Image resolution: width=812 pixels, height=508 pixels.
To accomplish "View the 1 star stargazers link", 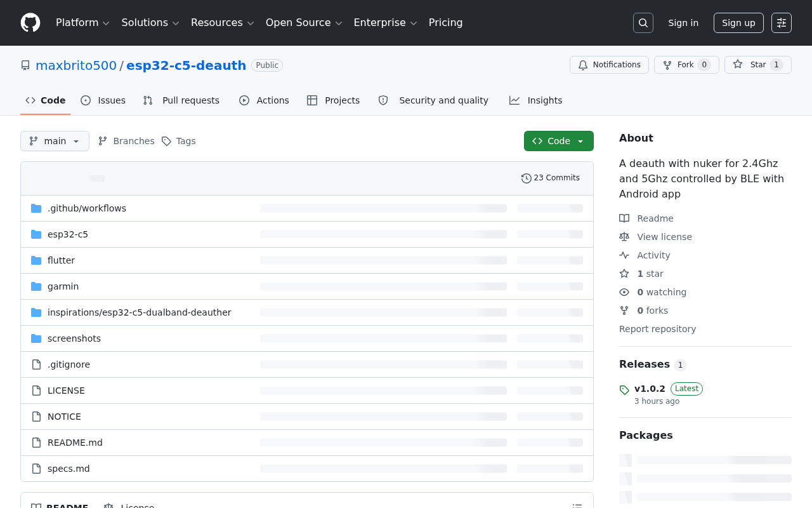I will pos(641,274).
